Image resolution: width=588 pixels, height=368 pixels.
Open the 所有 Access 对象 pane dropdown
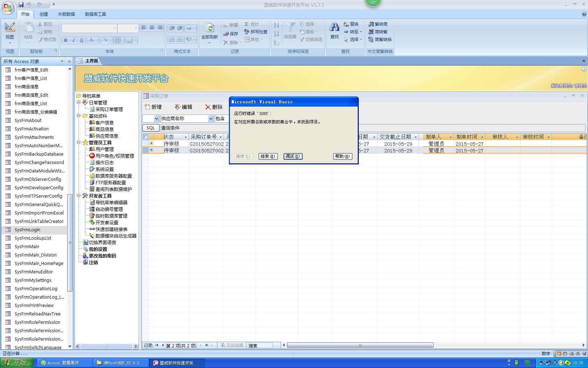[62, 61]
